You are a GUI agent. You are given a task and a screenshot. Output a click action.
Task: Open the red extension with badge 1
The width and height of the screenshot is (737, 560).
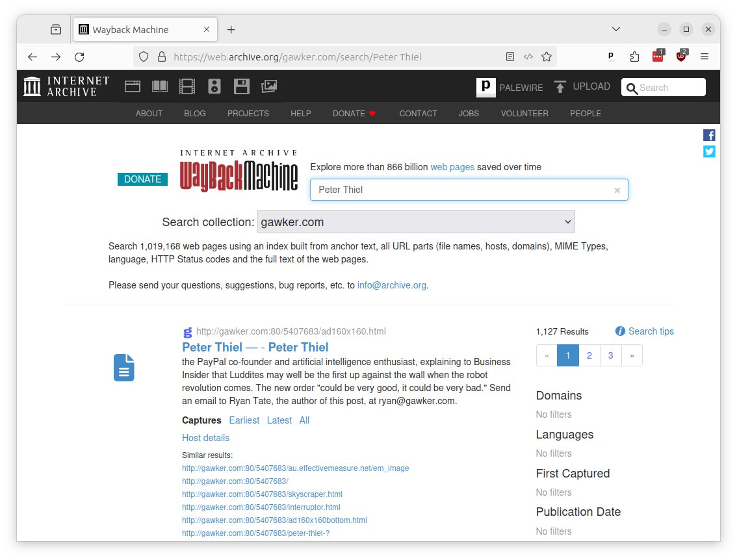(x=658, y=56)
